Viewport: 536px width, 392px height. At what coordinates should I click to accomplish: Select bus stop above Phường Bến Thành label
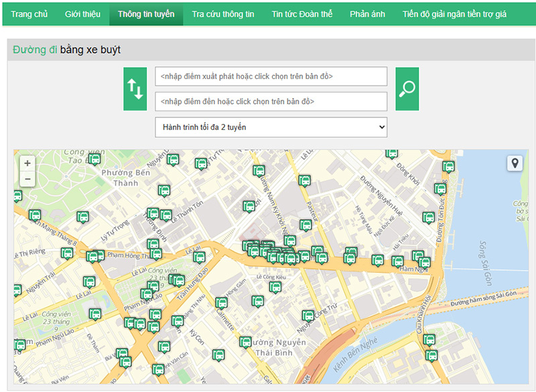pyautogui.click(x=95, y=159)
